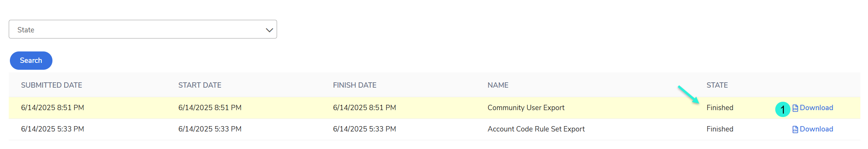The height and width of the screenshot is (149, 868).
Task: Click submitted date 6/14/2025 5:33 PM
Action: tap(52, 129)
